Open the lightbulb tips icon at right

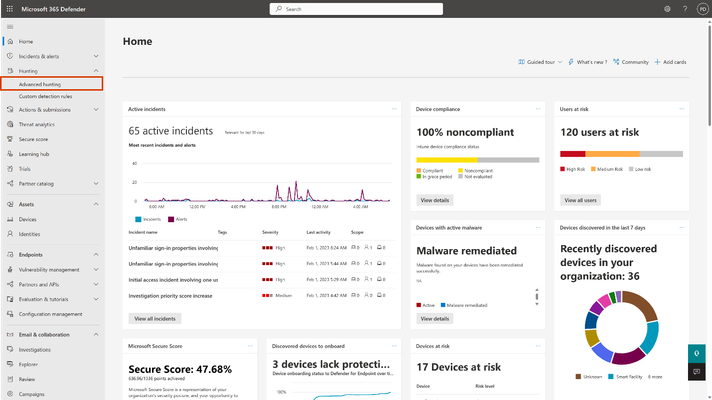click(697, 354)
